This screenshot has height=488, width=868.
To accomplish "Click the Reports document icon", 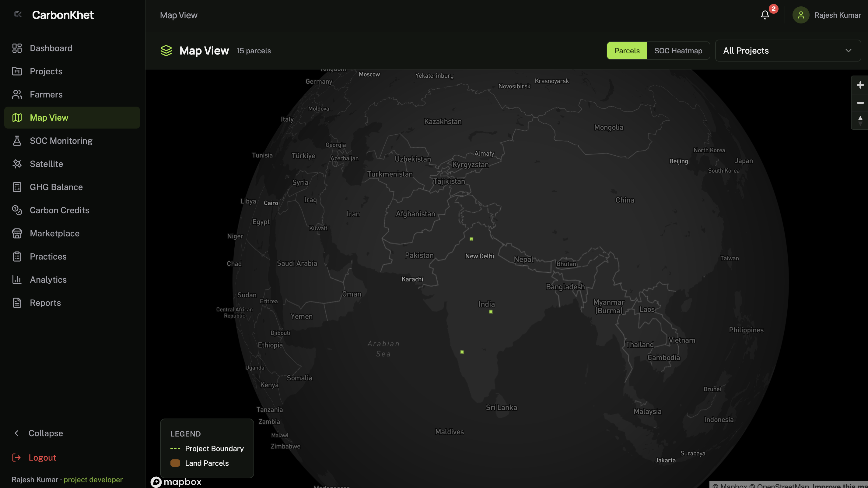I will (17, 303).
